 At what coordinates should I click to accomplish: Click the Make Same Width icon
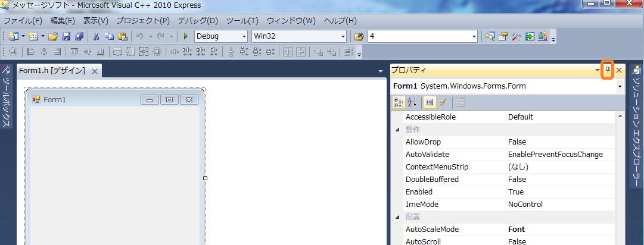coord(118,52)
